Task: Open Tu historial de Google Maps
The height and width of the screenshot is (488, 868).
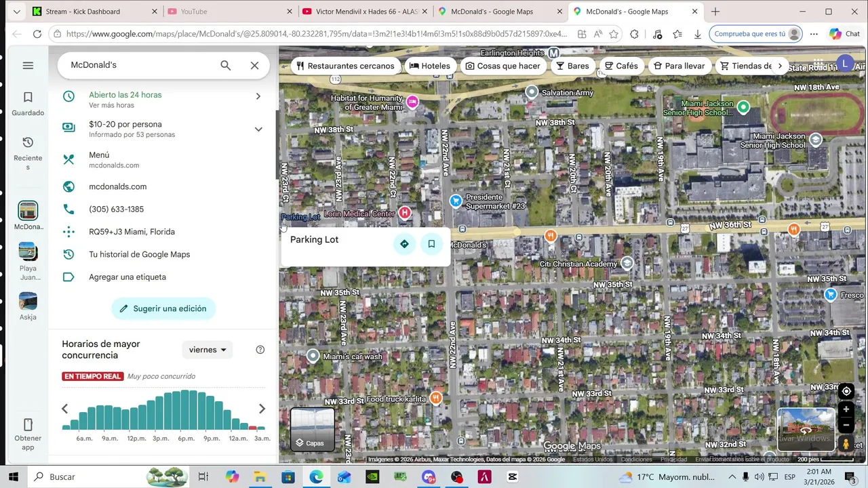Action: click(163, 254)
